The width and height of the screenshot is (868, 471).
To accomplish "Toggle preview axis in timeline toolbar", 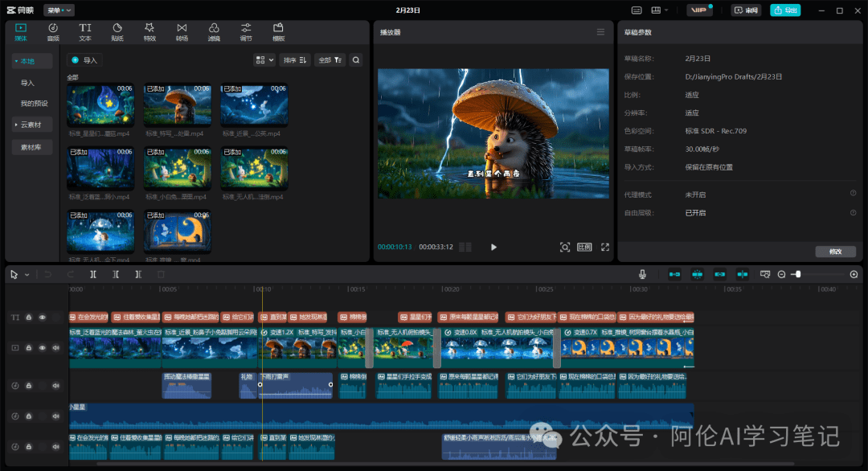I will [x=743, y=274].
